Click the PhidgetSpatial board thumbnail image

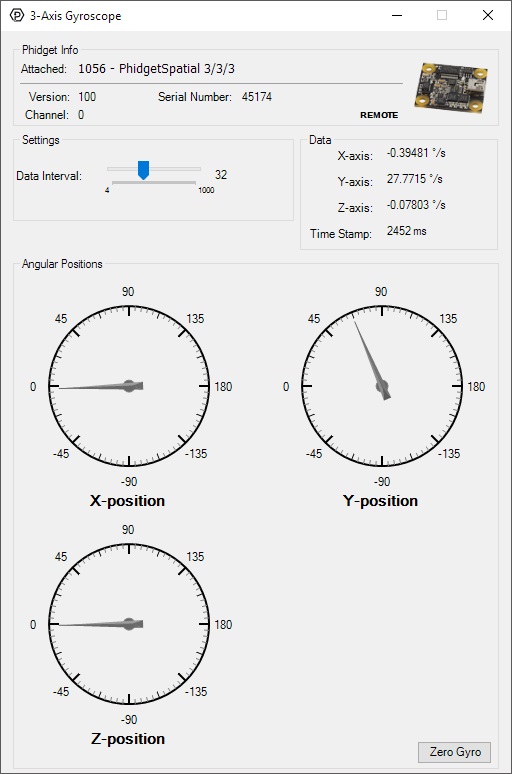coord(451,87)
